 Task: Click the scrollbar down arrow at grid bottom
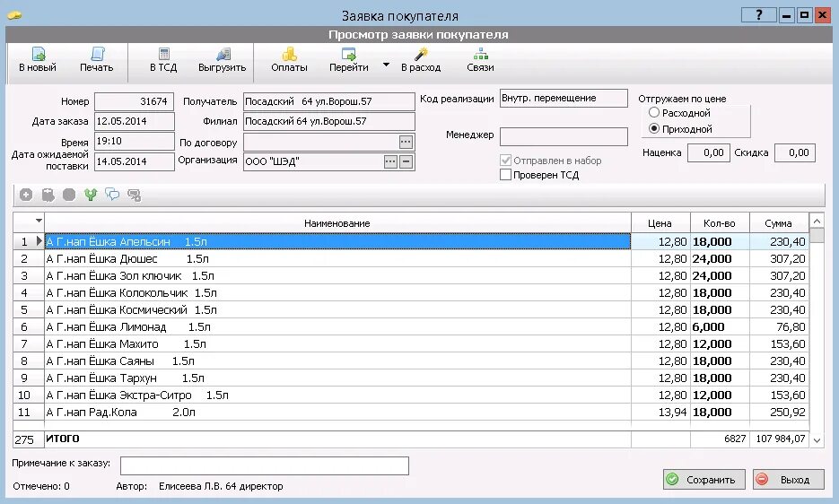coord(817,440)
